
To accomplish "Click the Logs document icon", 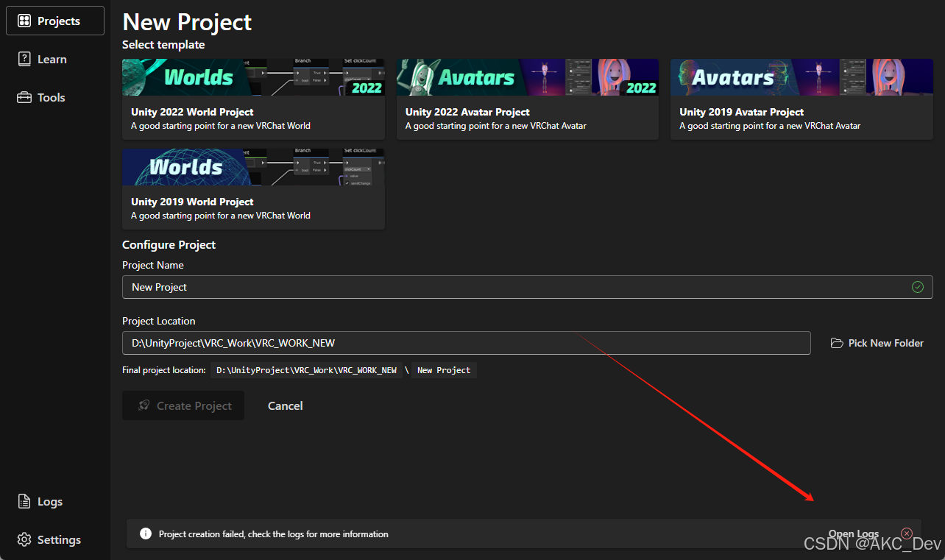I will tap(24, 501).
